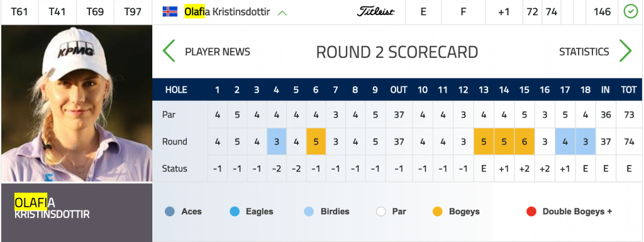Open the Player News section

point(218,52)
